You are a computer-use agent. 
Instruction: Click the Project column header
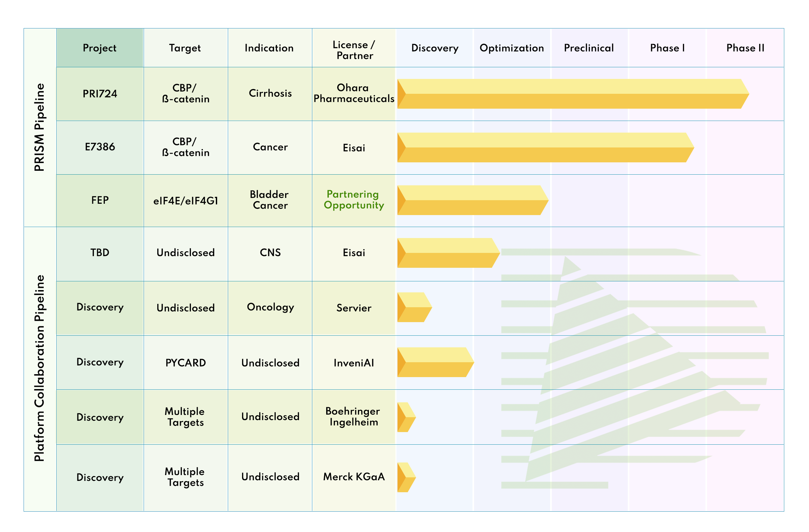(100, 48)
